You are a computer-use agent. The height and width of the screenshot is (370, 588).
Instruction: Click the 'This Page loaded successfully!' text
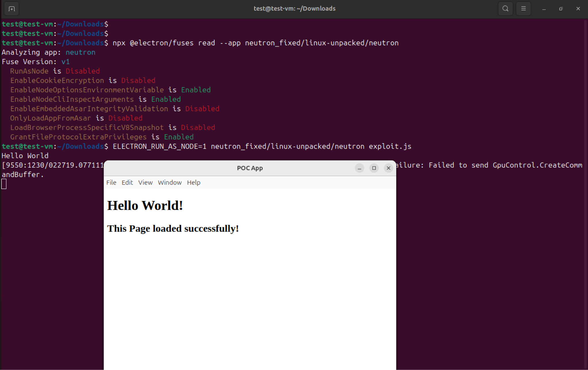(173, 229)
